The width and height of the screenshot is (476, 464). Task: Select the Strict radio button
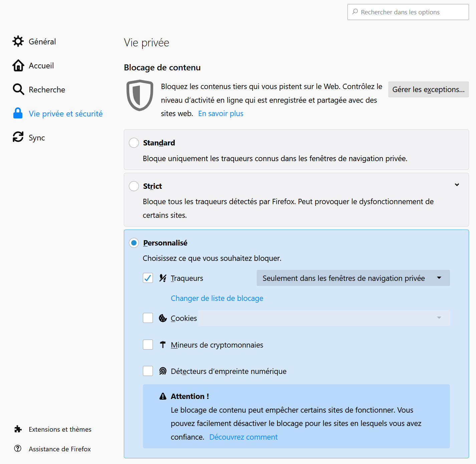134,186
